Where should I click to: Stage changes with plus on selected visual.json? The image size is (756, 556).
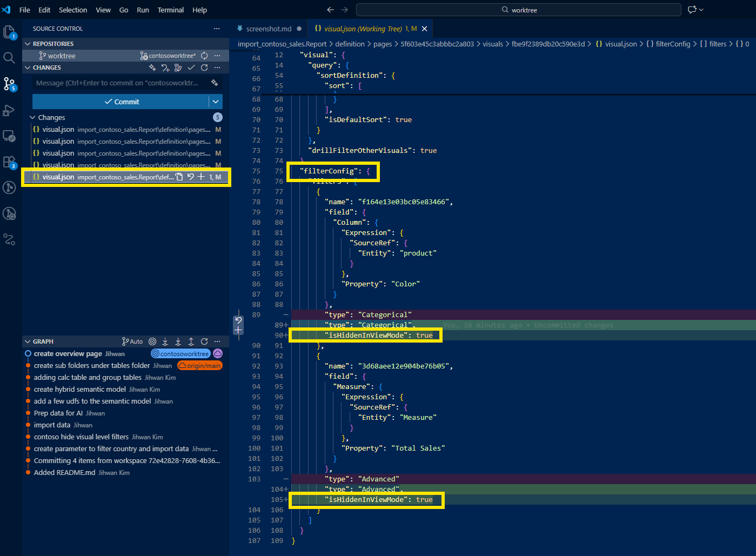pos(201,177)
